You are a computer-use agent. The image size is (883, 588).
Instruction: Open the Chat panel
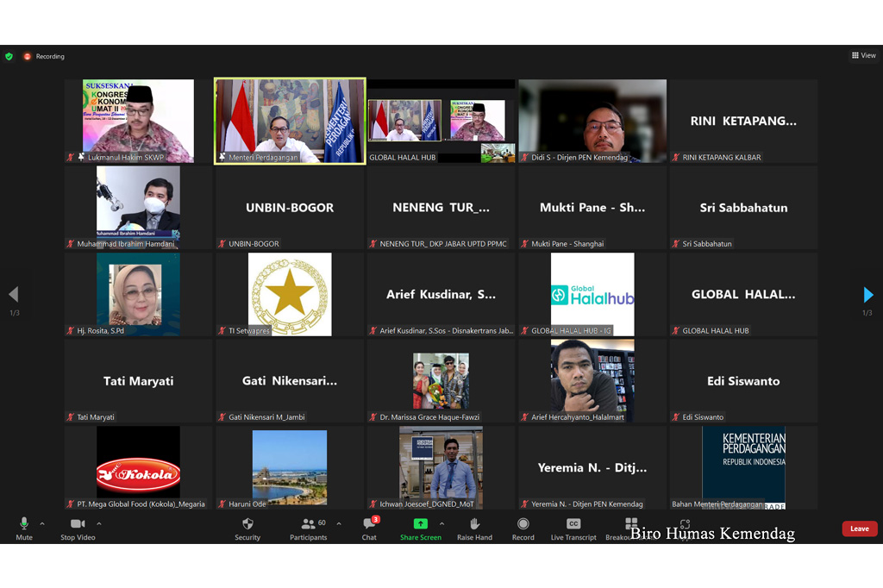[369, 527]
